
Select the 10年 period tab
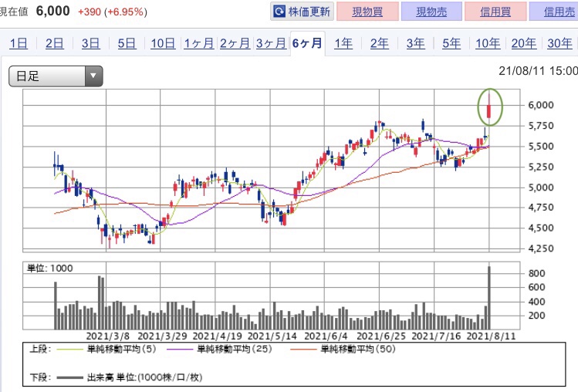click(488, 43)
